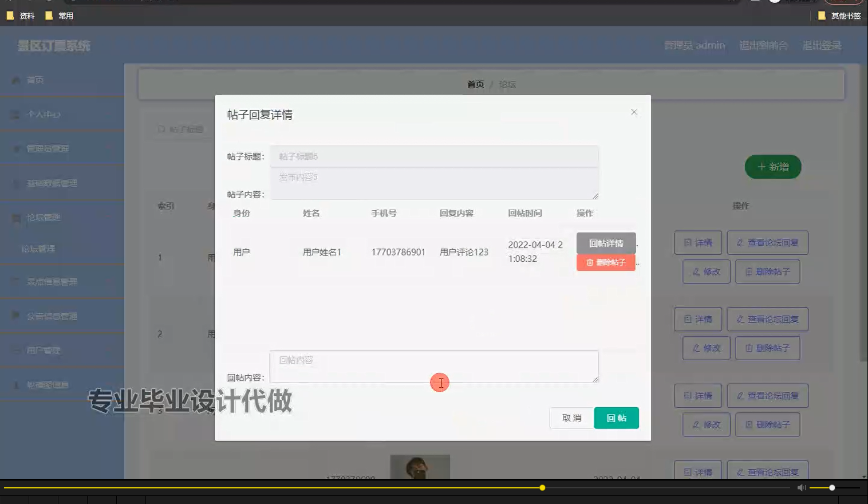This screenshot has width=868, height=504.
Task: Open 用户管理 using its sidebar icon
Action: [16, 349]
